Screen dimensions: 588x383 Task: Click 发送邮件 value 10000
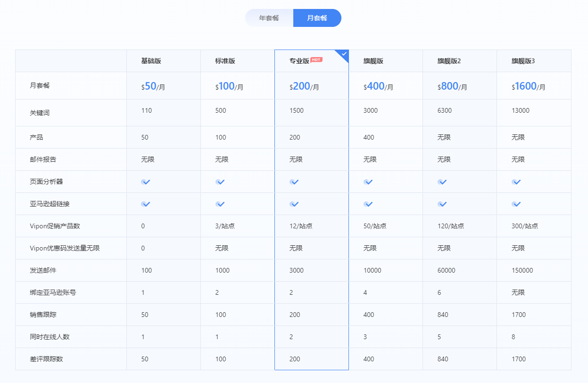tap(373, 270)
